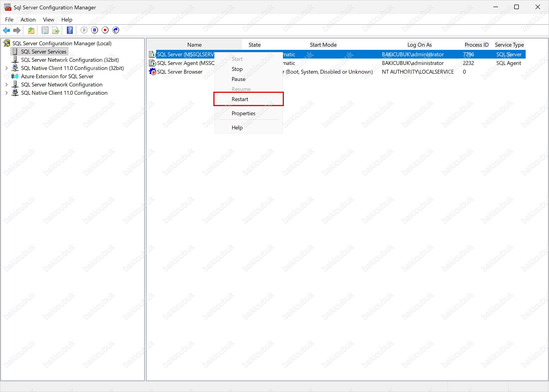The width and height of the screenshot is (549, 392).
Task: Select Stop in the context menu
Action: [237, 69]
